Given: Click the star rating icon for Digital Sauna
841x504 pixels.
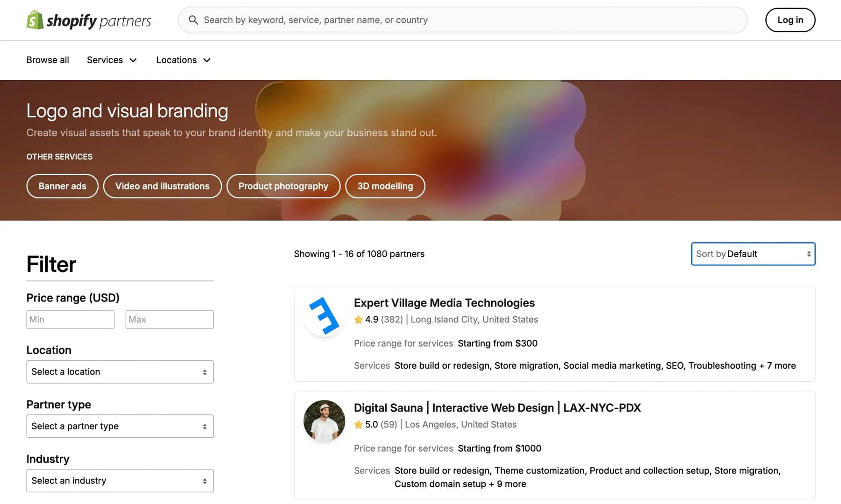Looking at the screenshot, I should pos(358,425).
